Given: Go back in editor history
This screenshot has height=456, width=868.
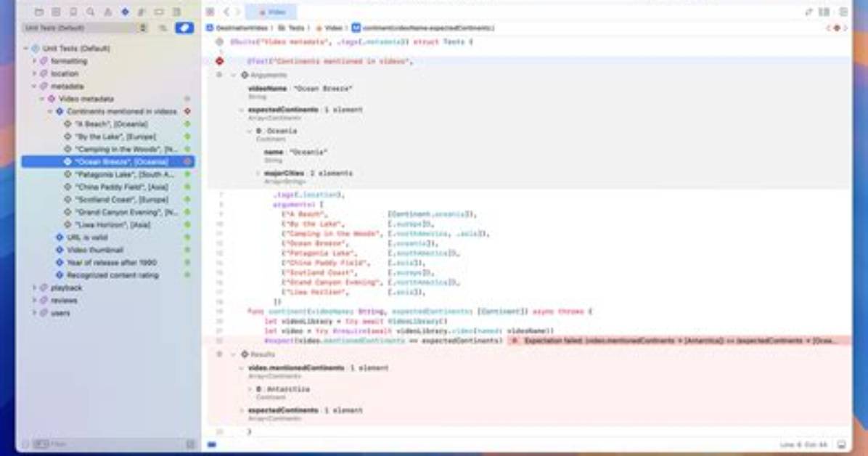Looking at the screenshot, I should tap(226, 12).
